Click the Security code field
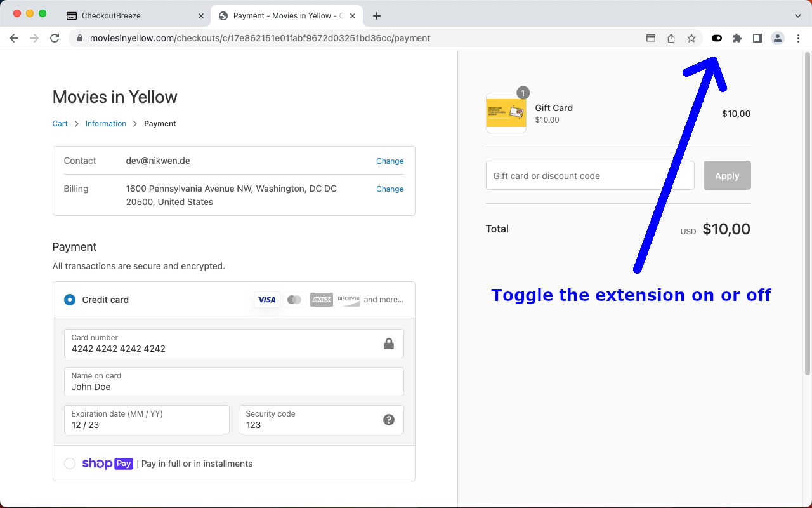 pyautogui.click(x=321, y=420)
